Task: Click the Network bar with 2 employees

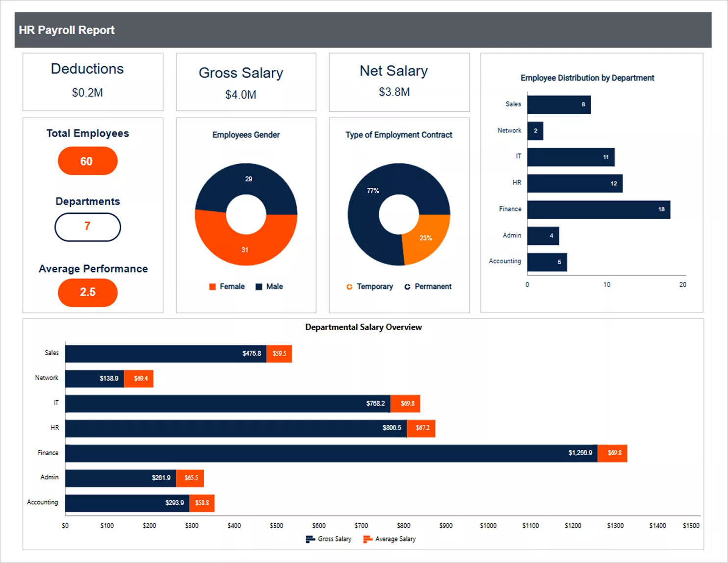Action: [x=535, y=131]
